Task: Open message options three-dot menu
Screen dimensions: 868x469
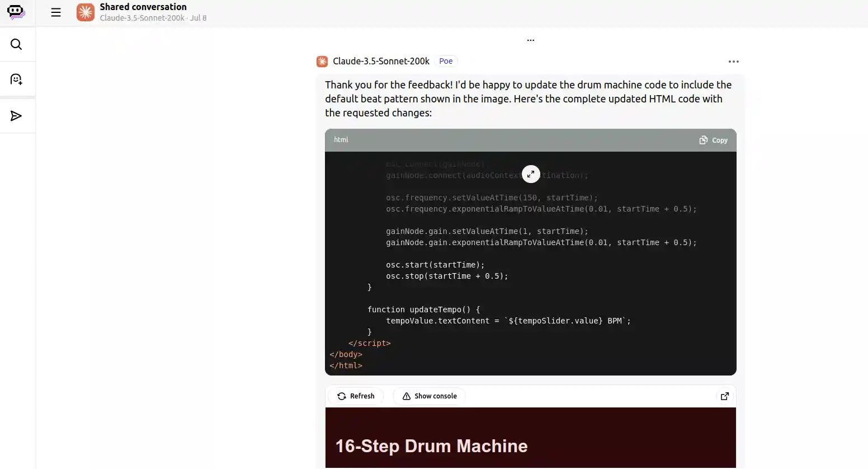Action: pyautogui.click(x=734, y=62)
